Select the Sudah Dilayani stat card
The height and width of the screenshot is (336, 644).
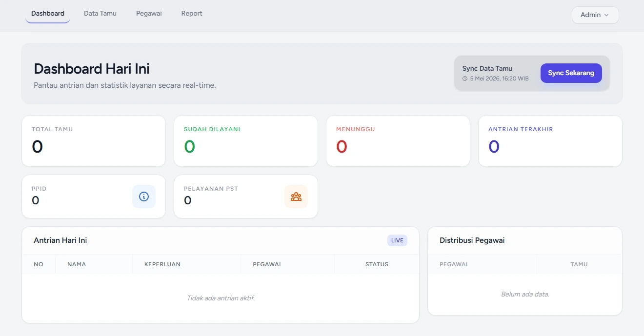pyautogui.click(x=246, y=141)
